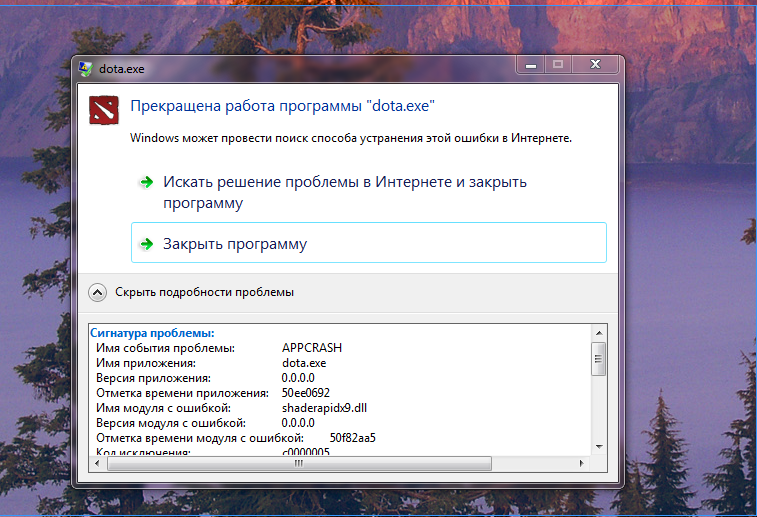This screenshot has width=757, height=517.
Task: Click the '50ee0692' timestamp value
Action: click(306, 393)
